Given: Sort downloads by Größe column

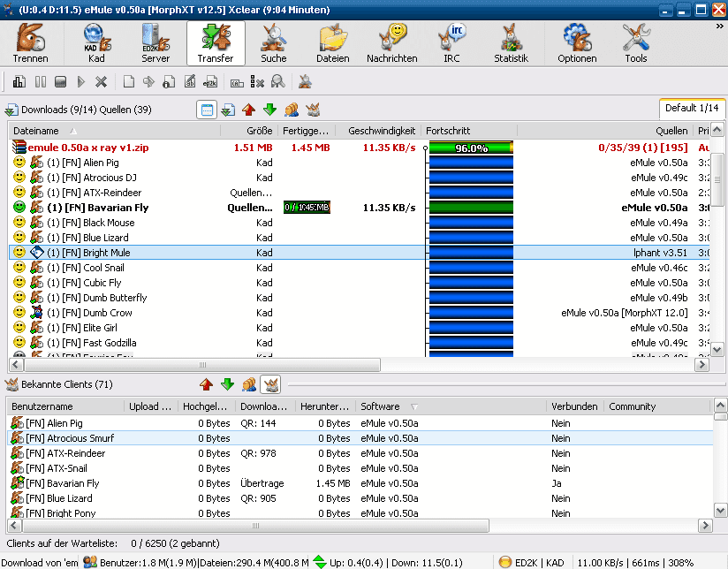Looking at the screenshot, I should (249, 131).
